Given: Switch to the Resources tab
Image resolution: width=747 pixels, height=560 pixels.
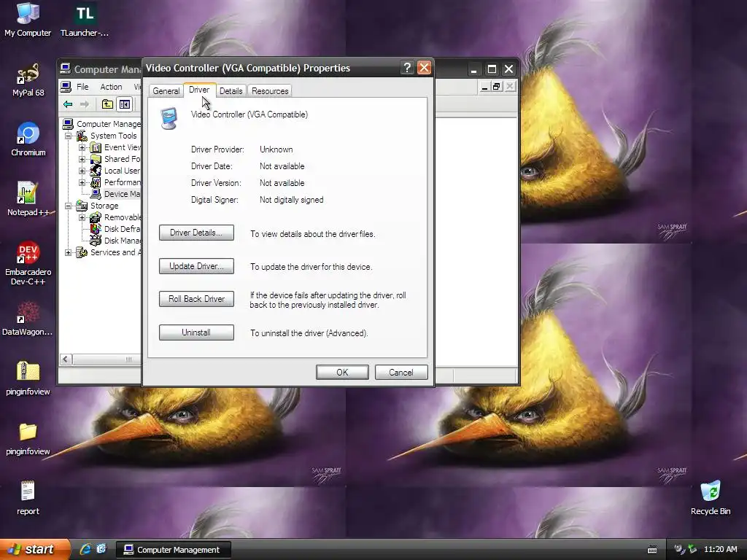Looking at the screenshot, I should [x=270, y=91].
